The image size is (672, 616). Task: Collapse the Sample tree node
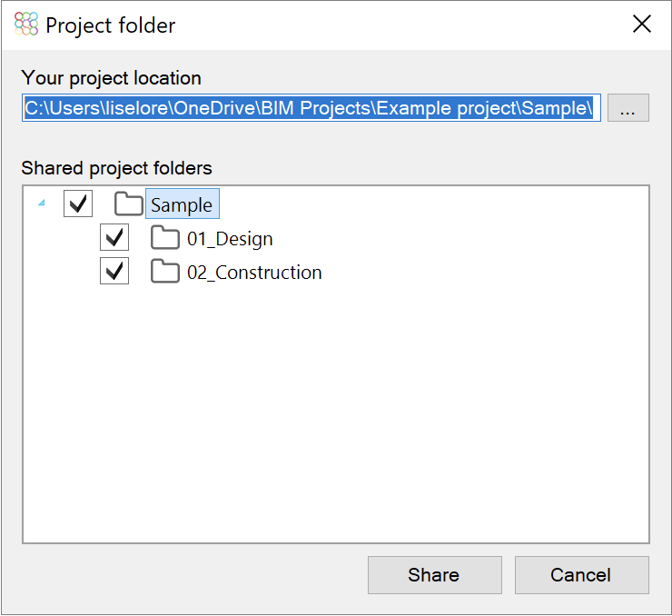(x=41, y=204)
